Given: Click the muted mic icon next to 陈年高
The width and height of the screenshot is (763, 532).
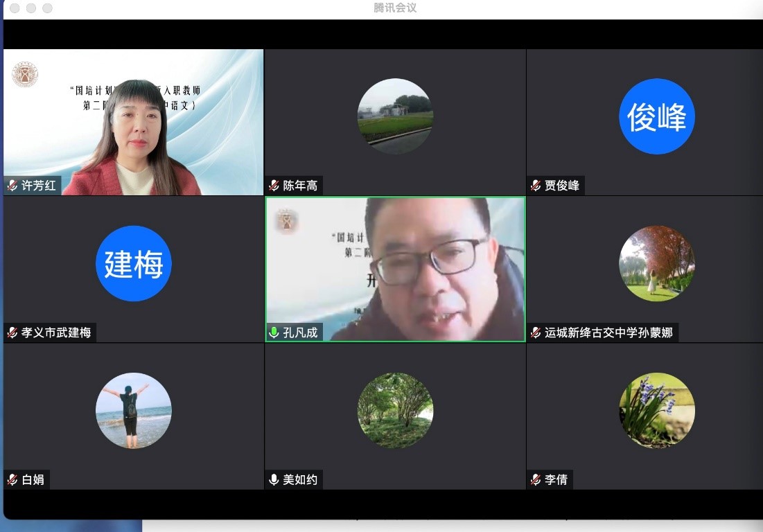Looking at the screenshot, I should (x=274, y=186).
